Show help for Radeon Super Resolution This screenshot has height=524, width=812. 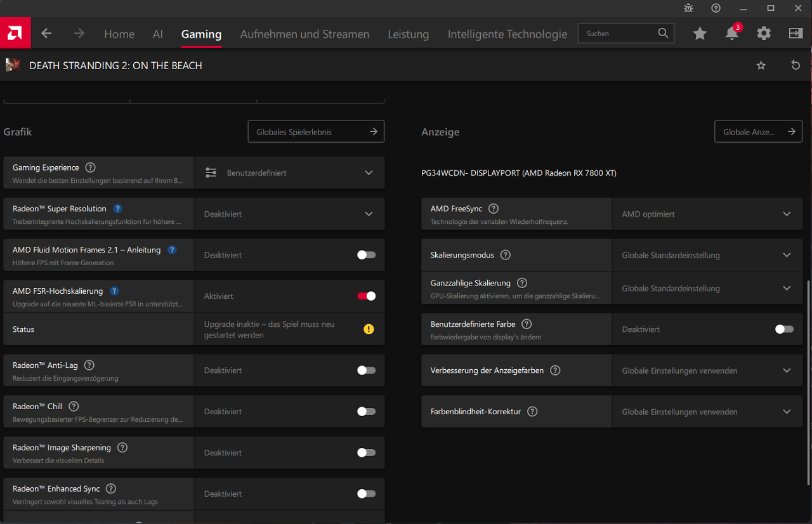[x=117, y=209]
